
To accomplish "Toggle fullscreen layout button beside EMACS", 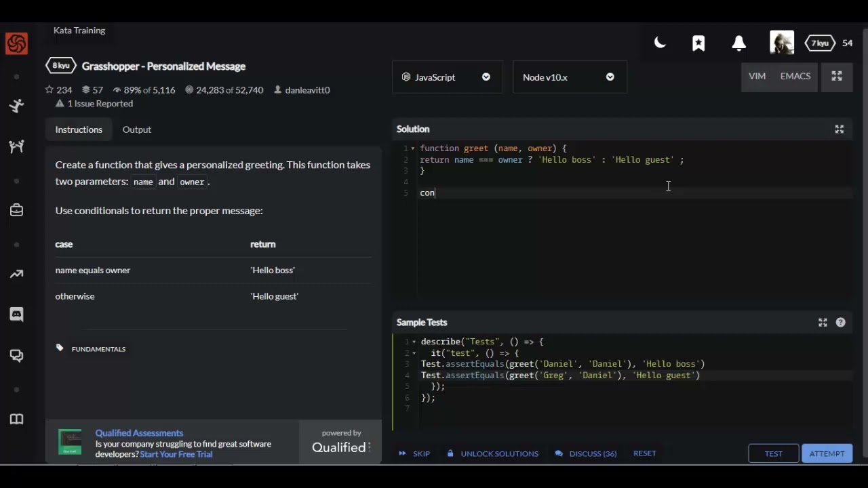I will pos(837,77).
